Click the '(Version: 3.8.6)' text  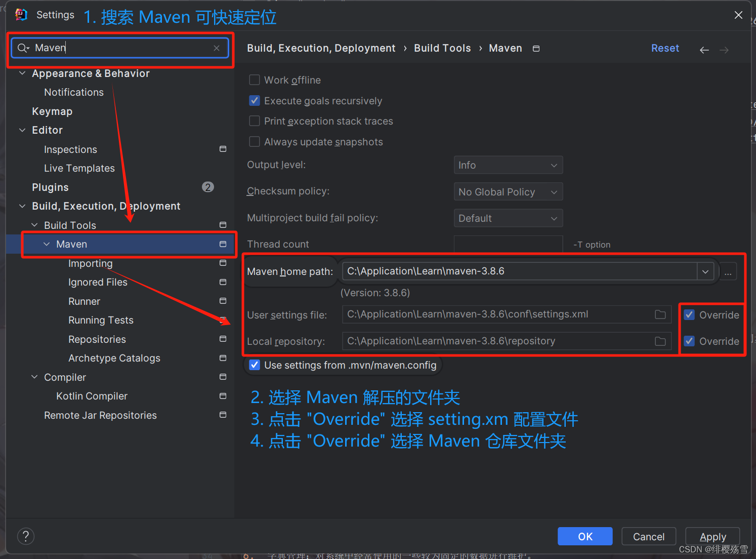375,293
